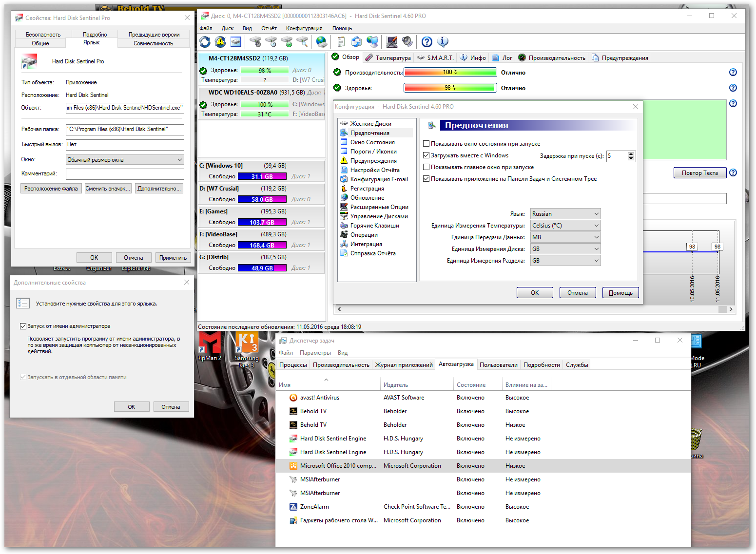Open the Единица Измерения Диска dropdown

[x=565, y=249]
